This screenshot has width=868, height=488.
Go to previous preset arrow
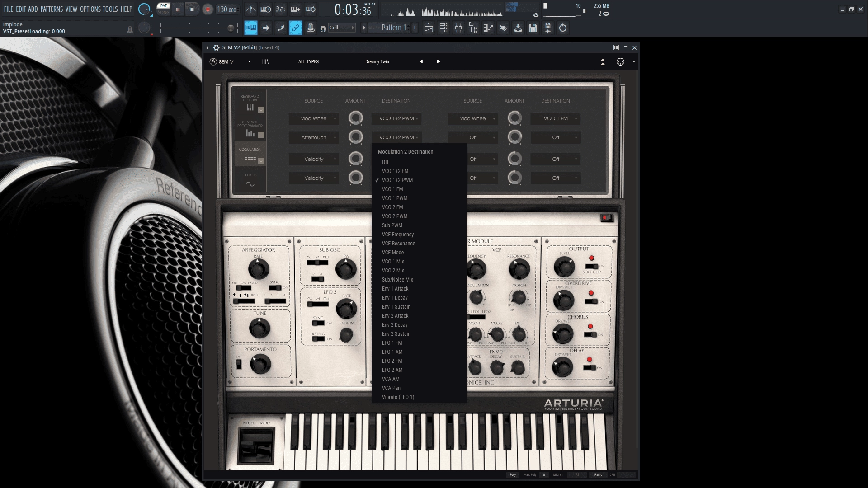(x=421, y=61)
